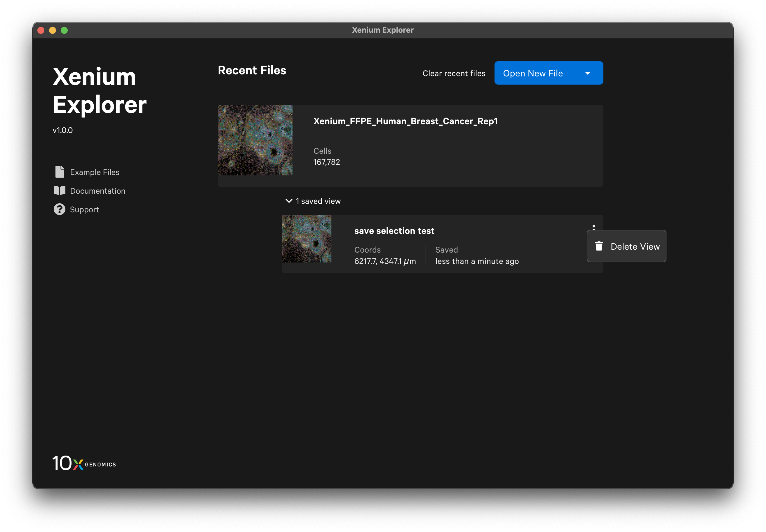
Task: Click the save selection test view title
Action: pos(394,231)
